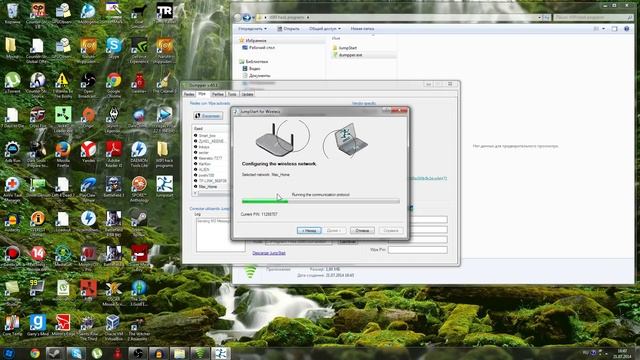Screen dimensions: 640x360
Task: Open the Spore Anthology desktop shortcut
Action: [x=139, y=188]
